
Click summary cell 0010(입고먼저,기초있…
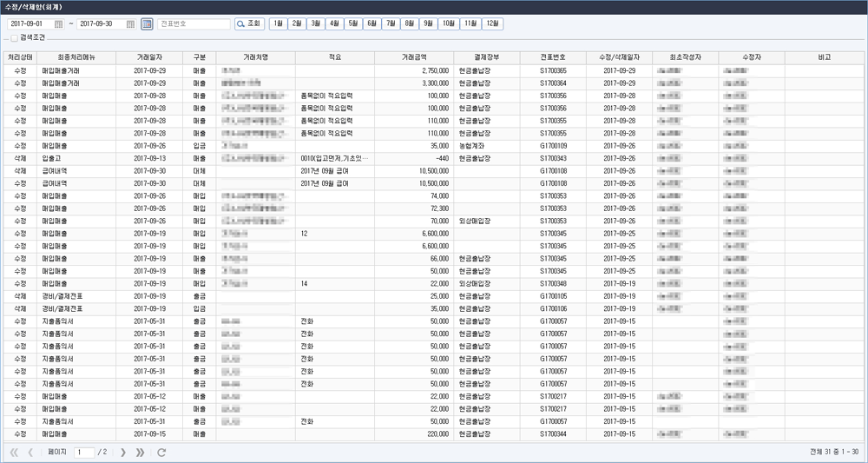[335, 158]
